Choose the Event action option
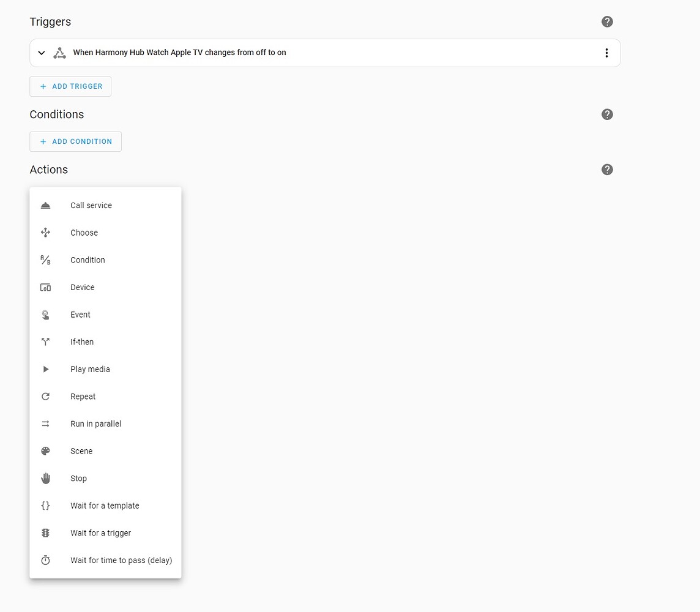The height and width of the screenshot is (612, 700). pos(80,315)
